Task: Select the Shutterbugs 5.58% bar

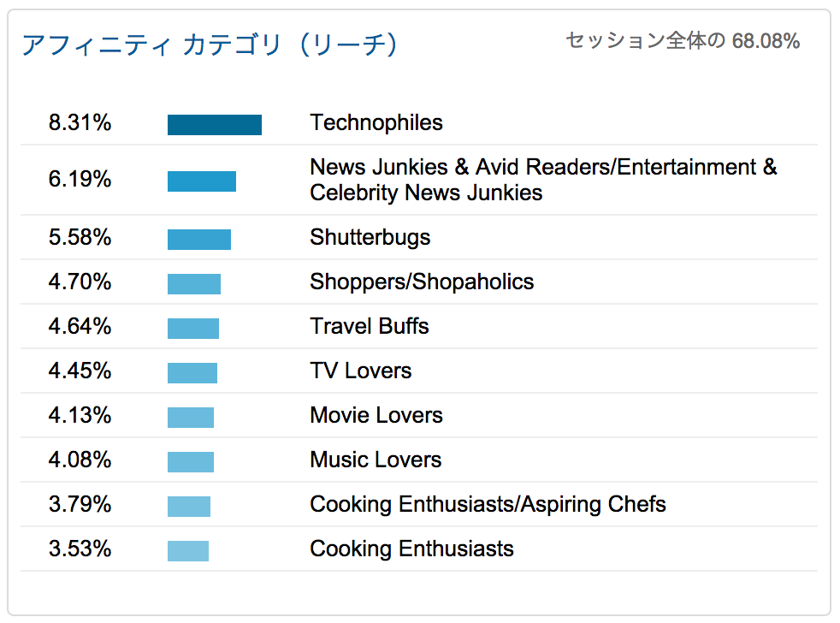Action: 198,240
